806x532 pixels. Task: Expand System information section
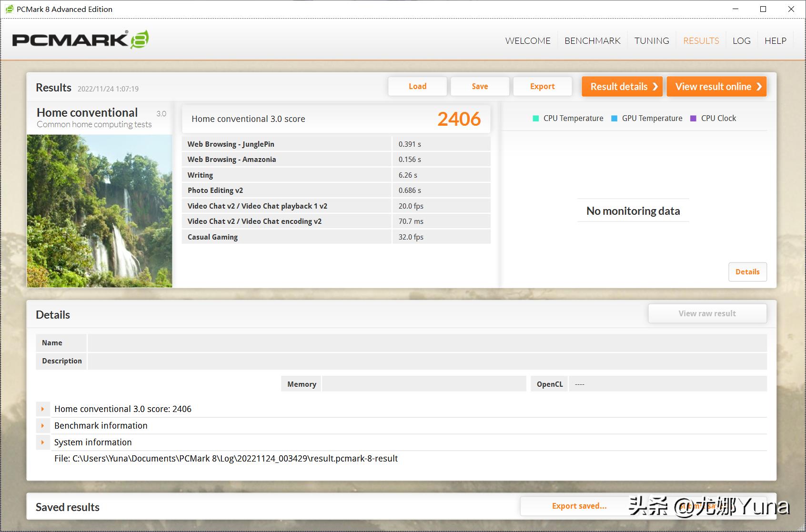pyautogui.click(x=42, y=442)
